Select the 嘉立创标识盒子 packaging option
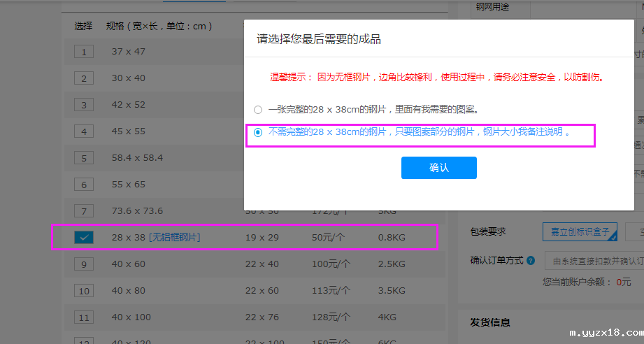 click(580, 231)
